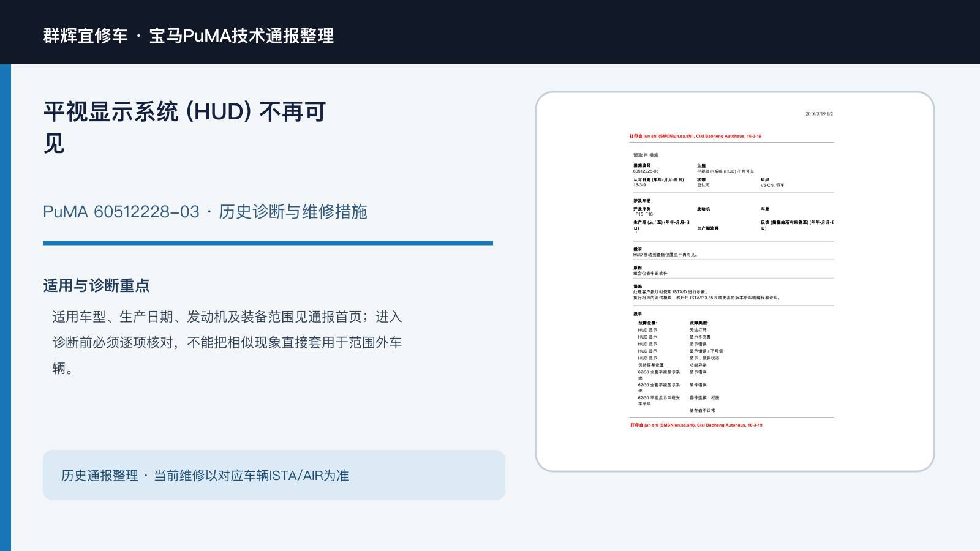Click the 措施 ISTA/P 3.55.3 instruction text
The height and width of the screenshot is (551, 980).
click(707, 298)
